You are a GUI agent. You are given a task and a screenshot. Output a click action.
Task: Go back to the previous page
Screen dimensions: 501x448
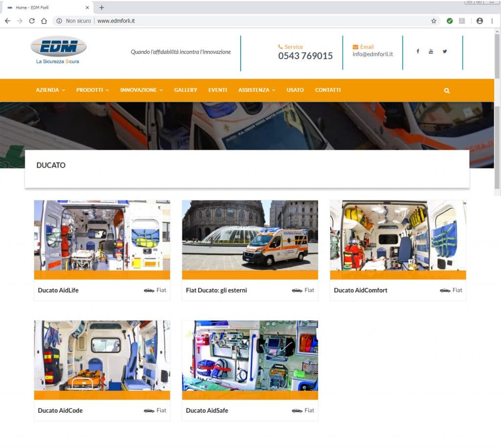8,21
